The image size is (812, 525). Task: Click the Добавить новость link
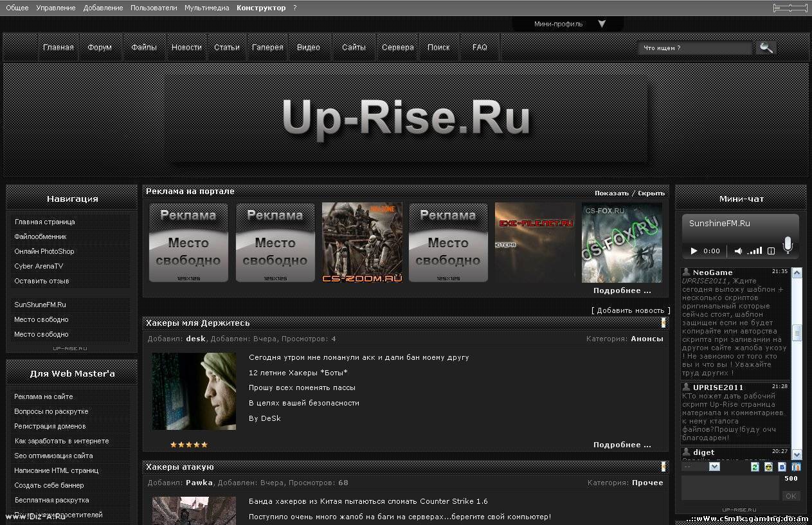click(x=630, y=310)
